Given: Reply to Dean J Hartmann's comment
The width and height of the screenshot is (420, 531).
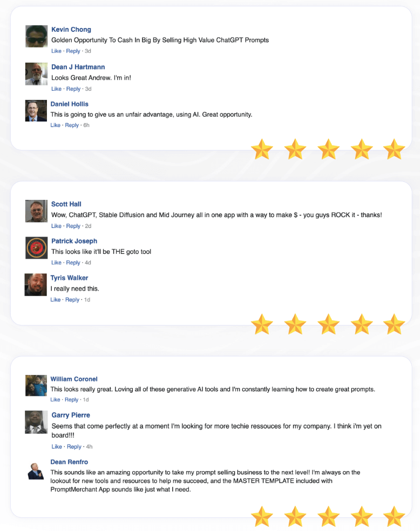Looking at the screenshot, I should tap(73, 89).
